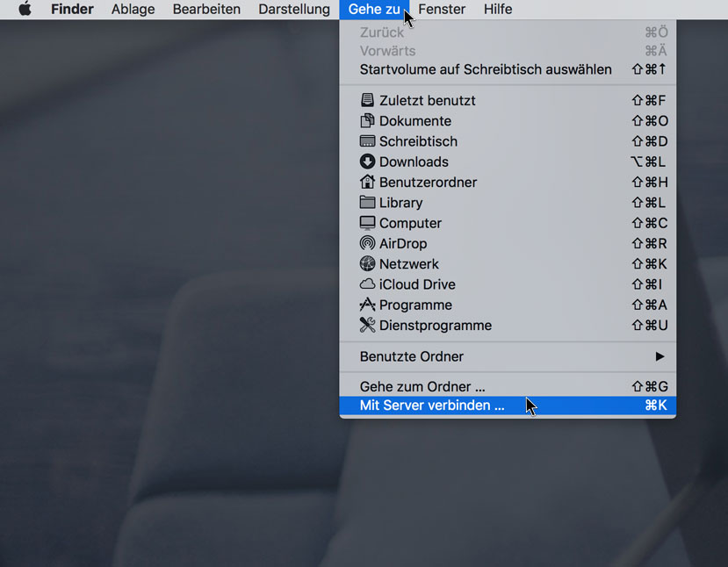The width and height of the screenshot is (728, 567).
Task: Click the AirDrop radar icon
Action: pyautogui.click(x=367, y=243)
